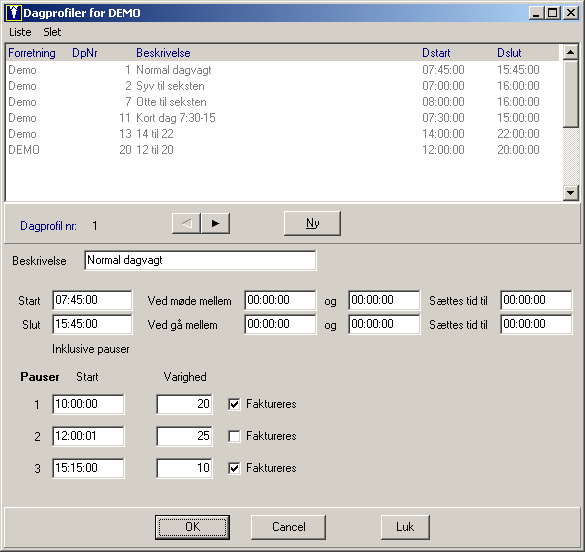This screenshot has width=585, height=552.
Task: Select the list scrollbar thumb
Action: [x=570, y=94]
